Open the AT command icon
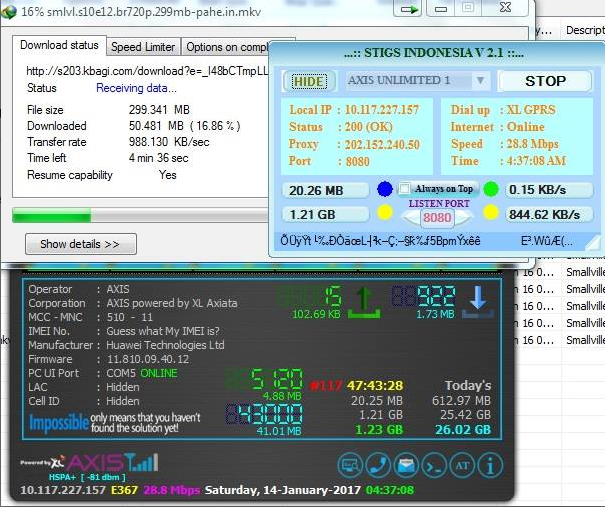The height and width of the screenshot is (507, 605). 462,465
